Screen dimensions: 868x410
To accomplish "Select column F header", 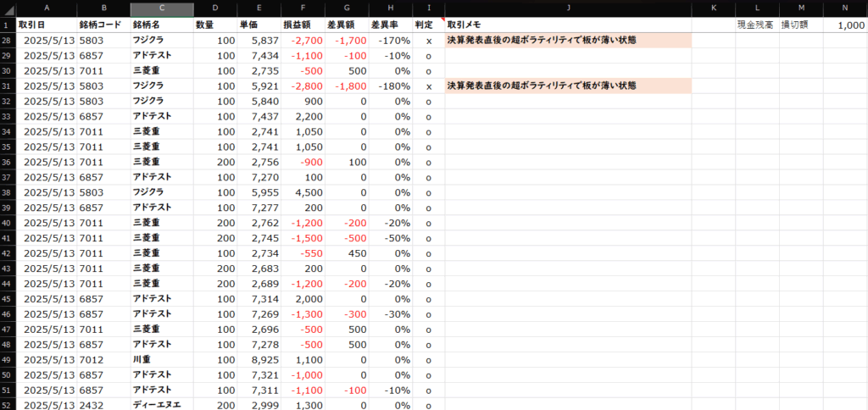I will point(303,9).
